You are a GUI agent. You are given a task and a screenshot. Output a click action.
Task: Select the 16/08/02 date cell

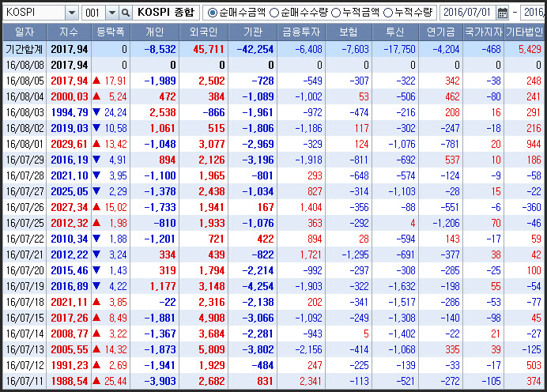click(x=25, y=128)
